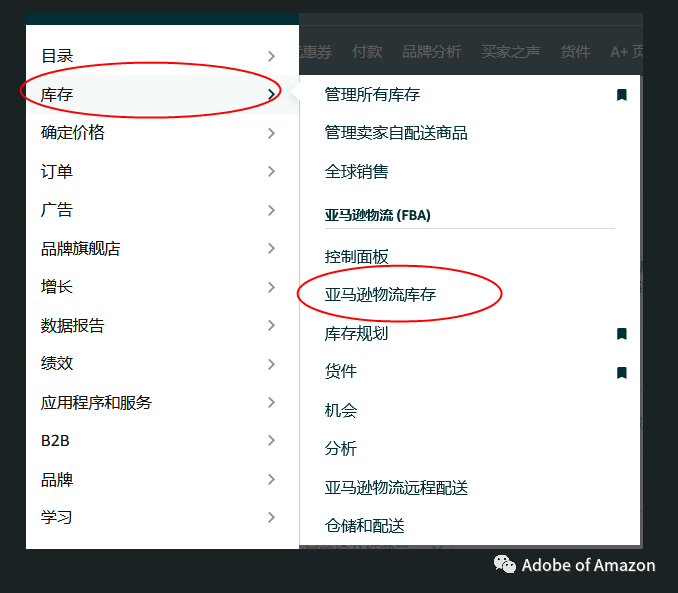Open the 机会 link
Screen dimensions: 678x593
(x=341, y=410)
